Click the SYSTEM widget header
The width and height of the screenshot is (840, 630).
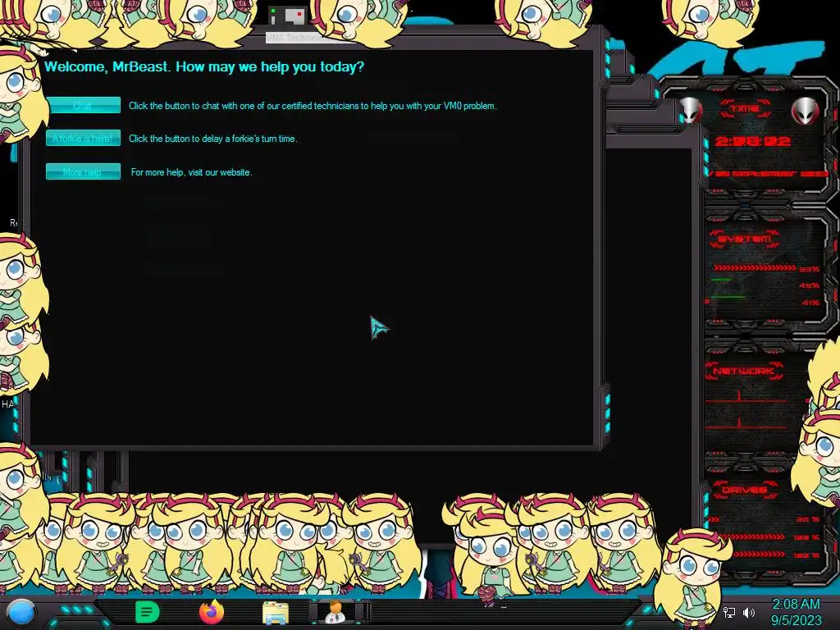click(x=744, y=239)
